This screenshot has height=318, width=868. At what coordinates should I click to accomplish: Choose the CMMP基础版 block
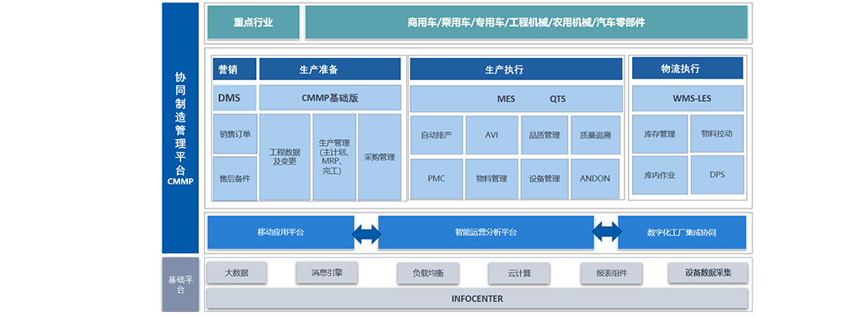pyautogui.click(x=330, y=98)
